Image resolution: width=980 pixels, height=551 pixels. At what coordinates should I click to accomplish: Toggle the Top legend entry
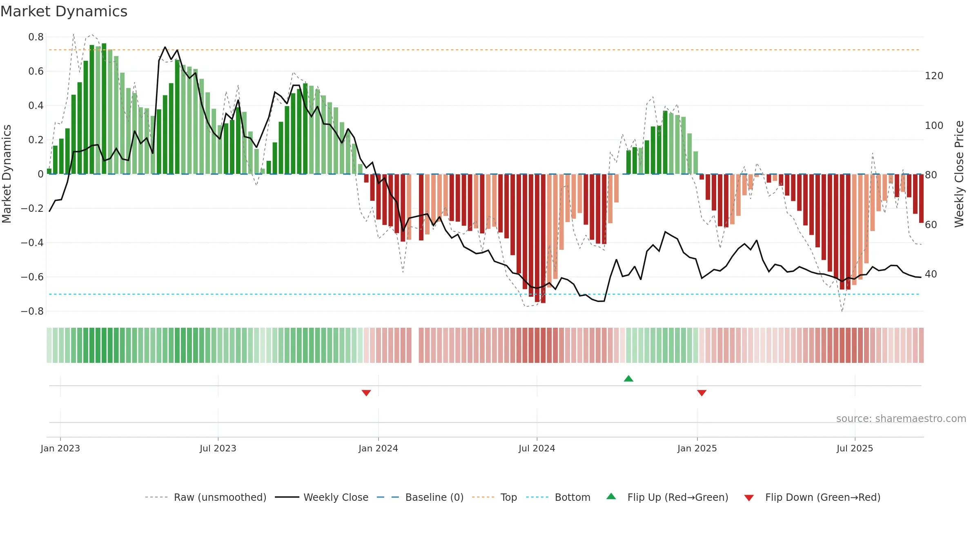click(494, 497)
